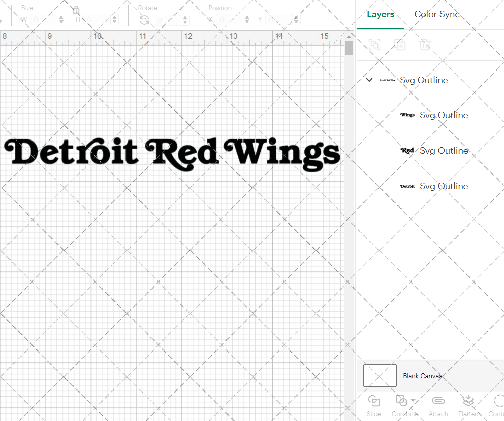Click the Width stepper arrows
Viewport: 504px width, 421px height.
(x=61, y=20)
